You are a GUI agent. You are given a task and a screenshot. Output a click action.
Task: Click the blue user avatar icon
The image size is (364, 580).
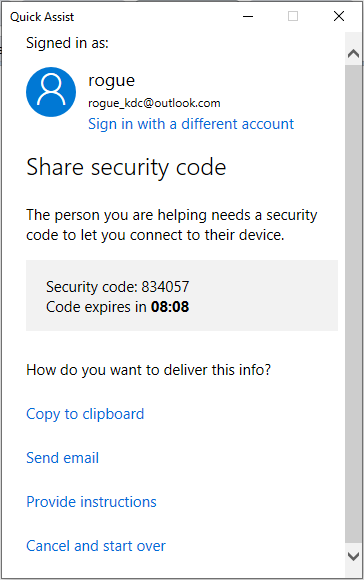(x=51, y=92)
